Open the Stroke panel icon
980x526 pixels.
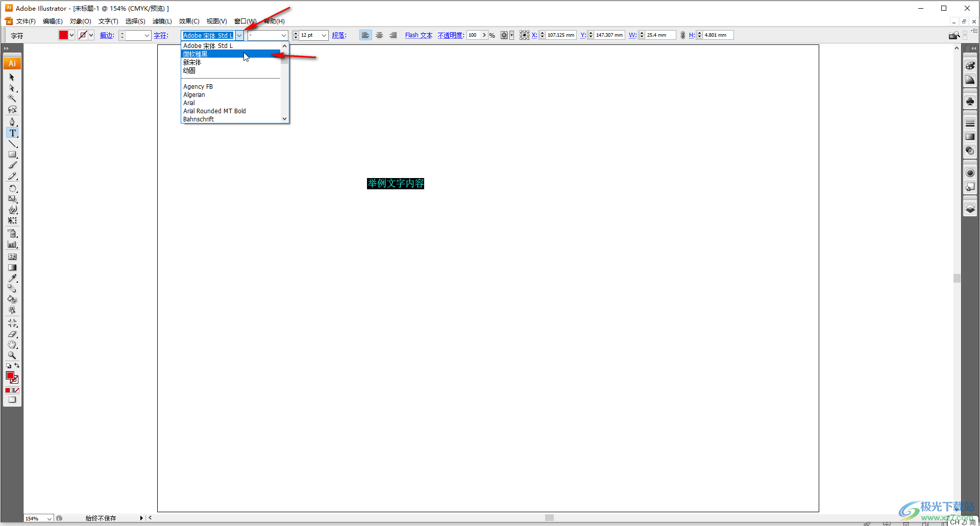pyautogui.click(x=970, y=123)
